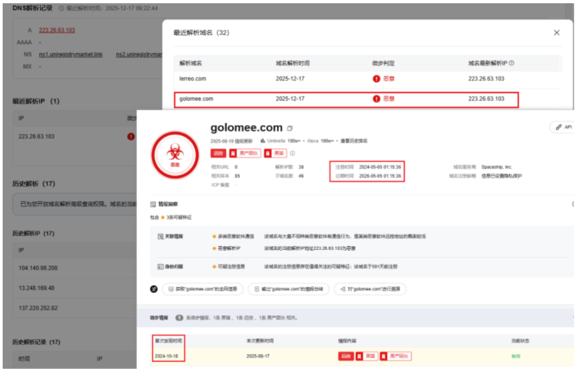Copy the golomee.com domain name icon

click(290, 129)
